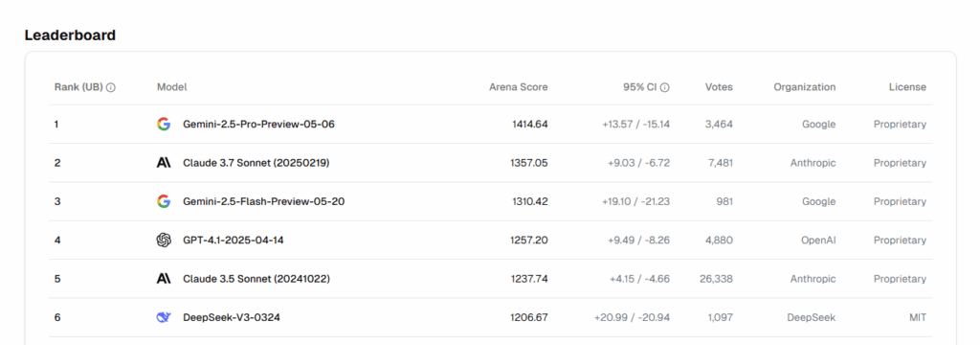Open the Claude 3.7 Sonnet (20250219) link
This screenshot has width=980, height=345.
[x=256, y=163]
